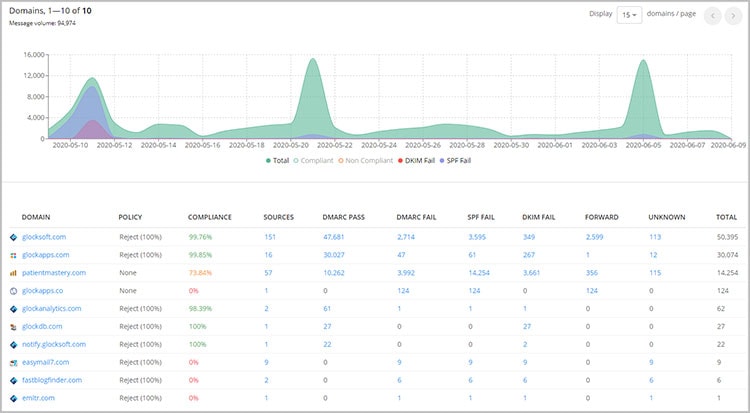Toggle the DKIM Fail legend series
This screenshot has width=750, height=413.
click(416, 160)
